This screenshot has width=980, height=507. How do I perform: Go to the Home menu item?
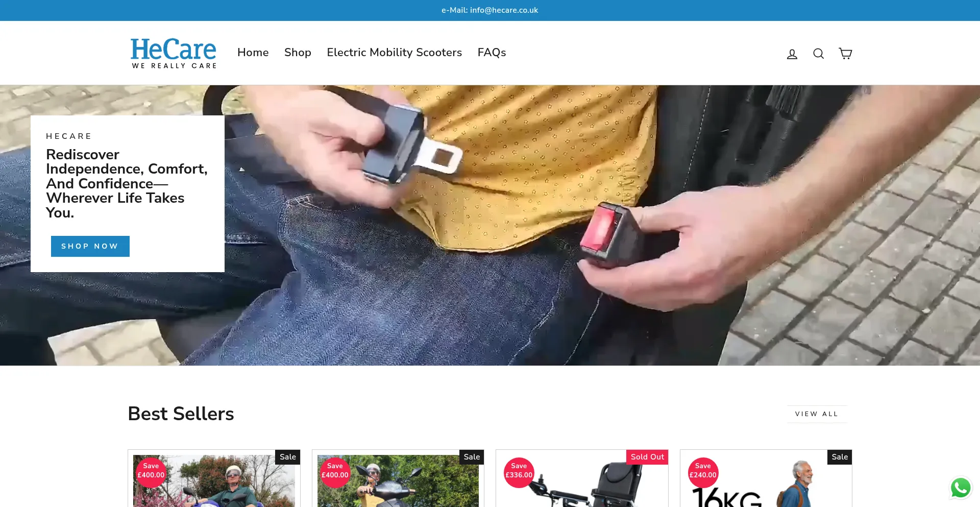[253, 53]
